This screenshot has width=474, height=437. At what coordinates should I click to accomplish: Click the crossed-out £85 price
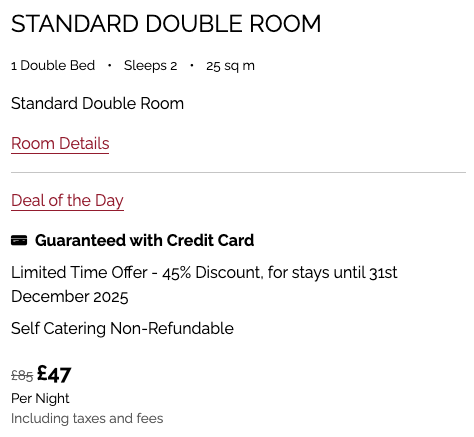pyautogui.click(x=22, y=376)
